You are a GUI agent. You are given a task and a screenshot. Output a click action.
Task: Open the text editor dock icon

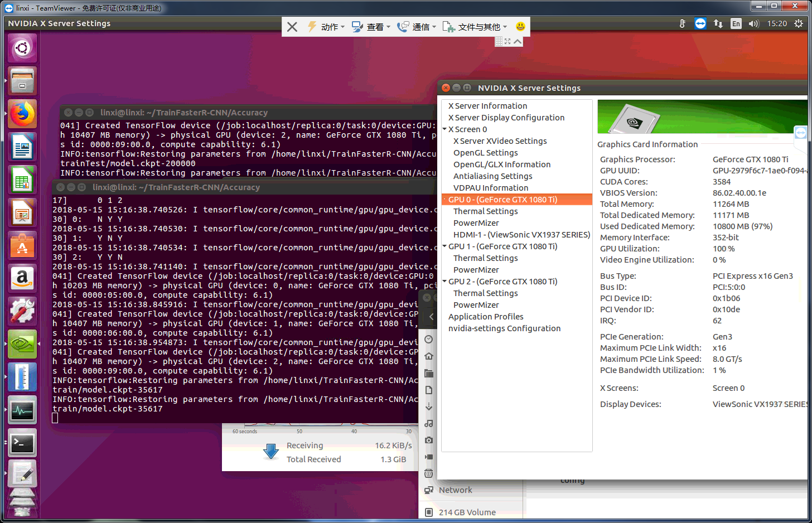22,474
